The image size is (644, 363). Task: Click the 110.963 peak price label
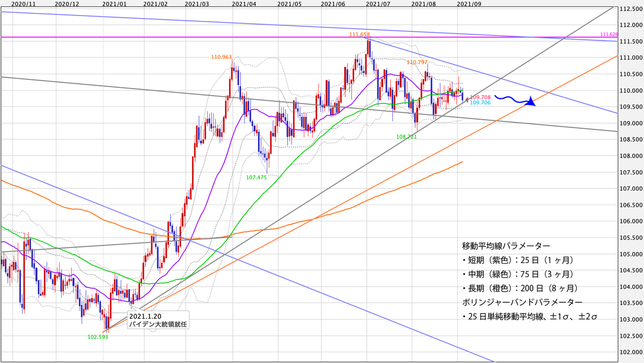(221, 56)
